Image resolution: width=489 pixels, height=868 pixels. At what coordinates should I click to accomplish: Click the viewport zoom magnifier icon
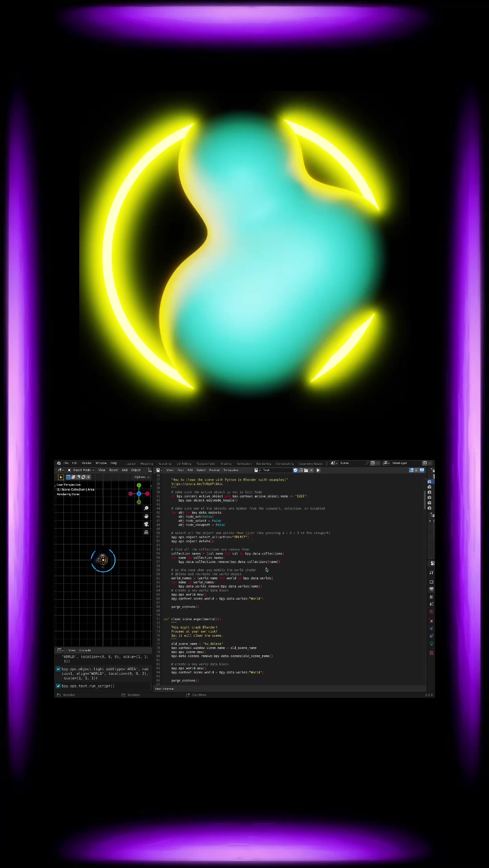click(146, 508)
